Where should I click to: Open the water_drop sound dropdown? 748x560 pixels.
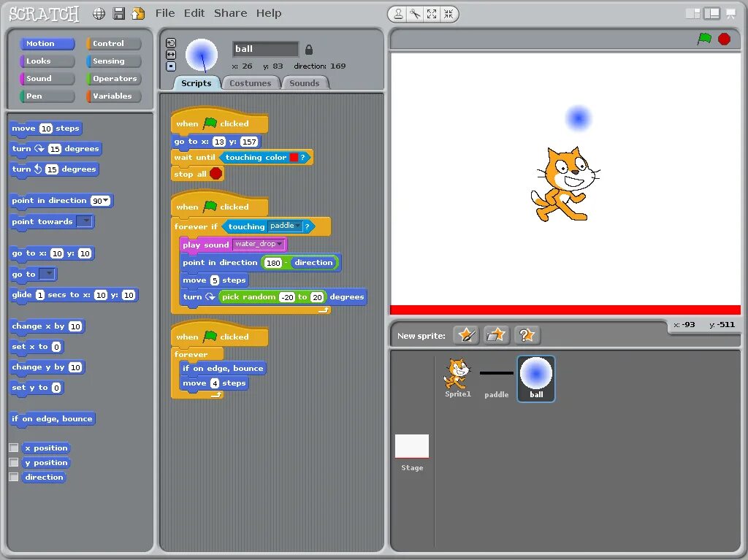tap(280, 244)
